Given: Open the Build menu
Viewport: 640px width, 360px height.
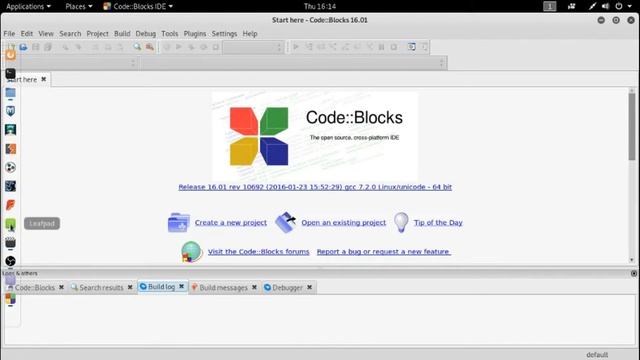Looking at the screenshot, I should tap(122, 33).
